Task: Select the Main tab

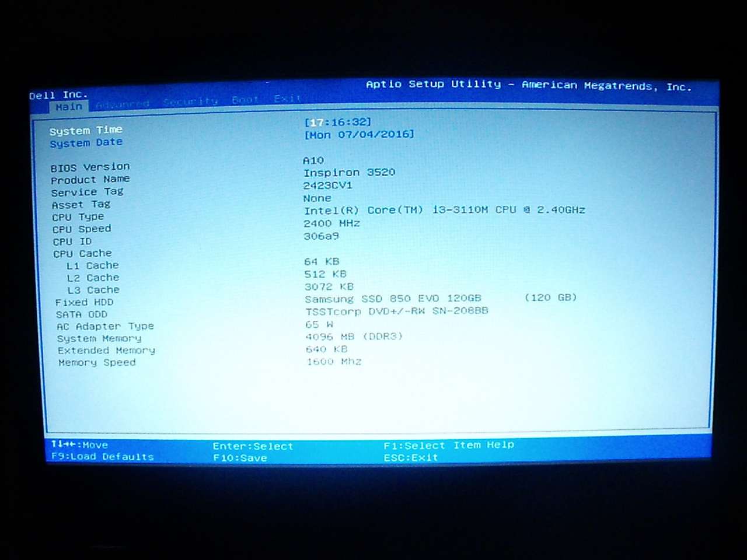Action: click(x=69, y=107)
